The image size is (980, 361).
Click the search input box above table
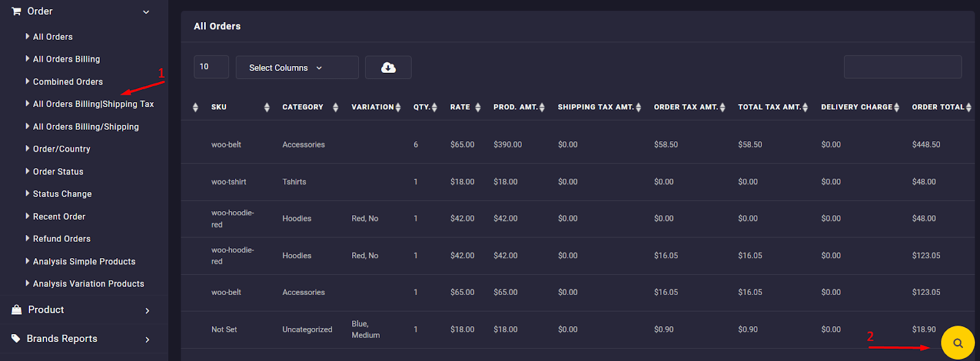(902, 67)
